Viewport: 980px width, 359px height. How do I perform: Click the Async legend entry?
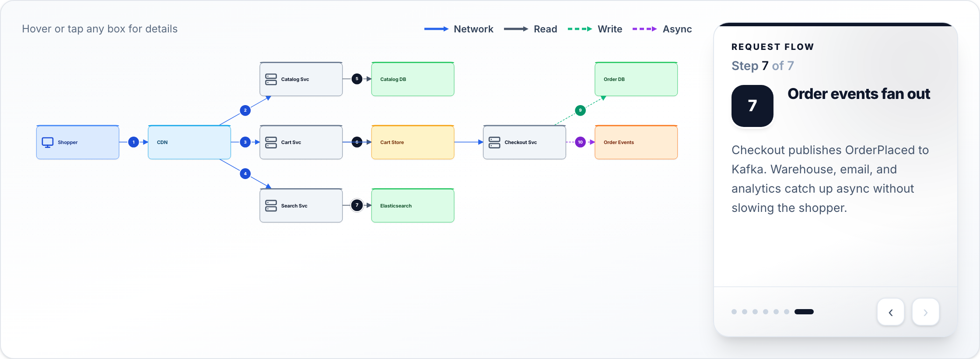662,29
